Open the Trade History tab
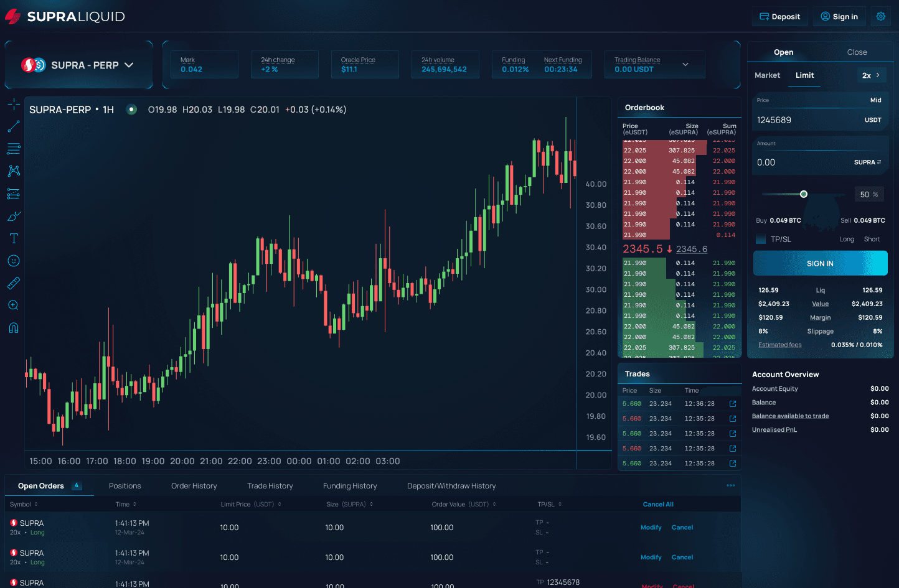Screen dimensions: 899x588 point(270,486)
